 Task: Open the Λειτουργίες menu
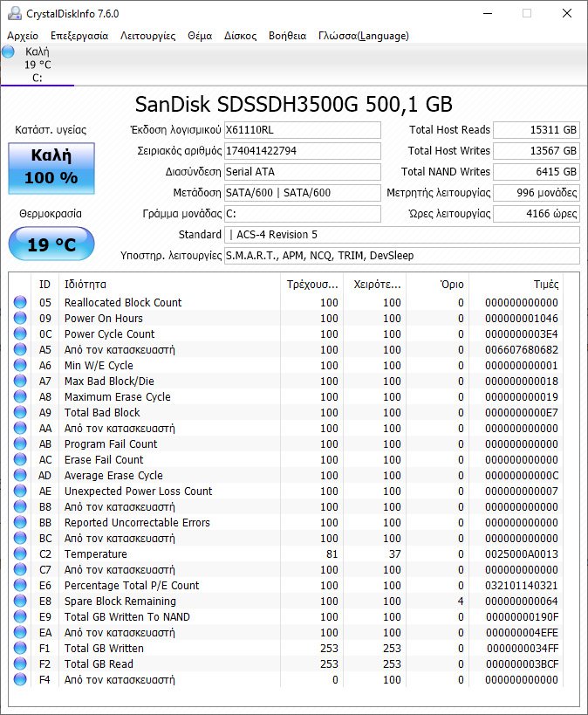147,36
